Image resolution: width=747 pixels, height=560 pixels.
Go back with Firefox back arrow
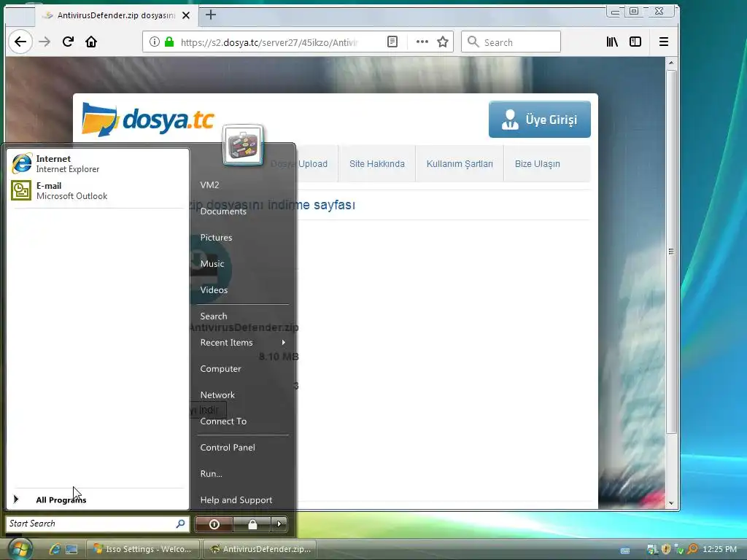20,42
